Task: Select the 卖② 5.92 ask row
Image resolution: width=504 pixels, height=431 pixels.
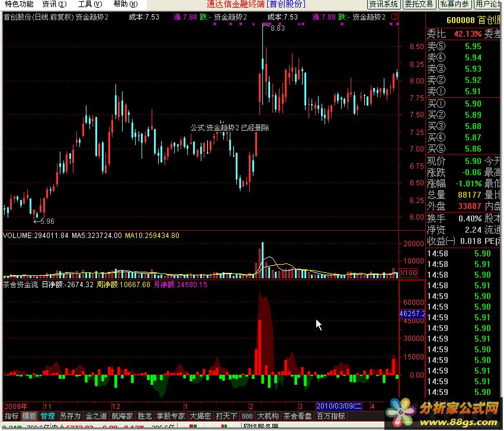Action: point(464,80)
